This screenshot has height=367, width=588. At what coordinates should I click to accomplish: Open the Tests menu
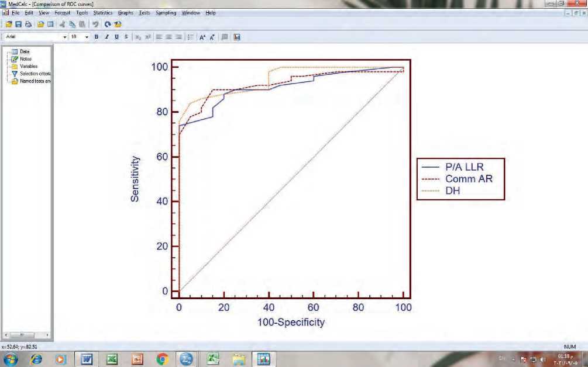(145, 13)
